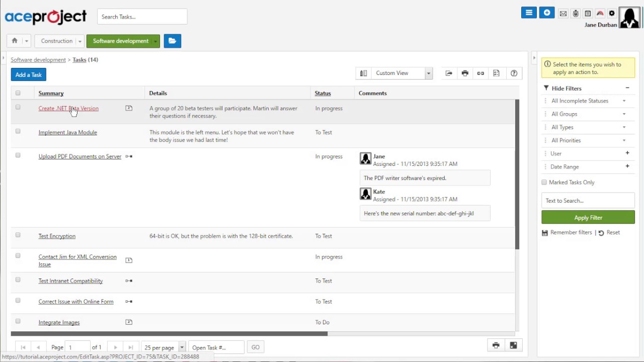Viewport: 644px width, 362px height.
Task: Check the Implement Java Module row checkbox
Action: (x=18, y=131)
